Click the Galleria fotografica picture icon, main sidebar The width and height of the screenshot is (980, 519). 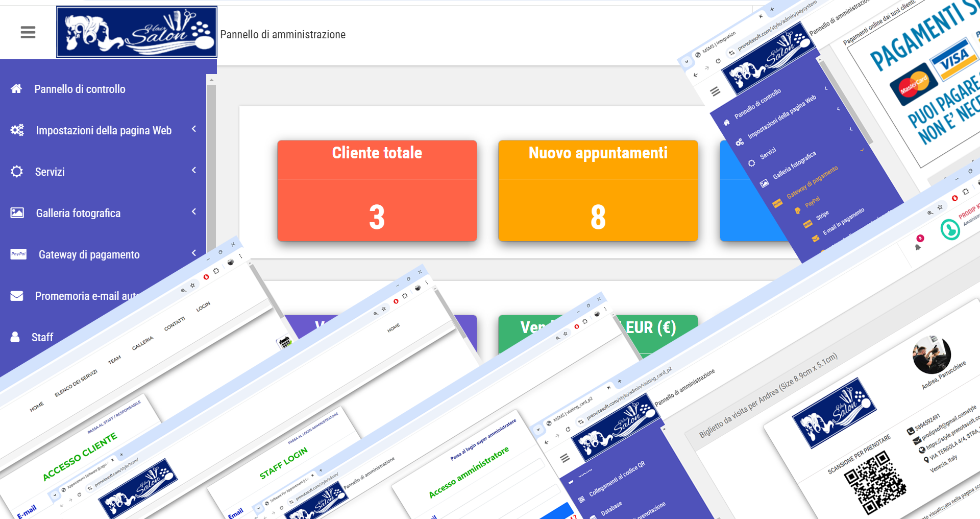(17, 213)
